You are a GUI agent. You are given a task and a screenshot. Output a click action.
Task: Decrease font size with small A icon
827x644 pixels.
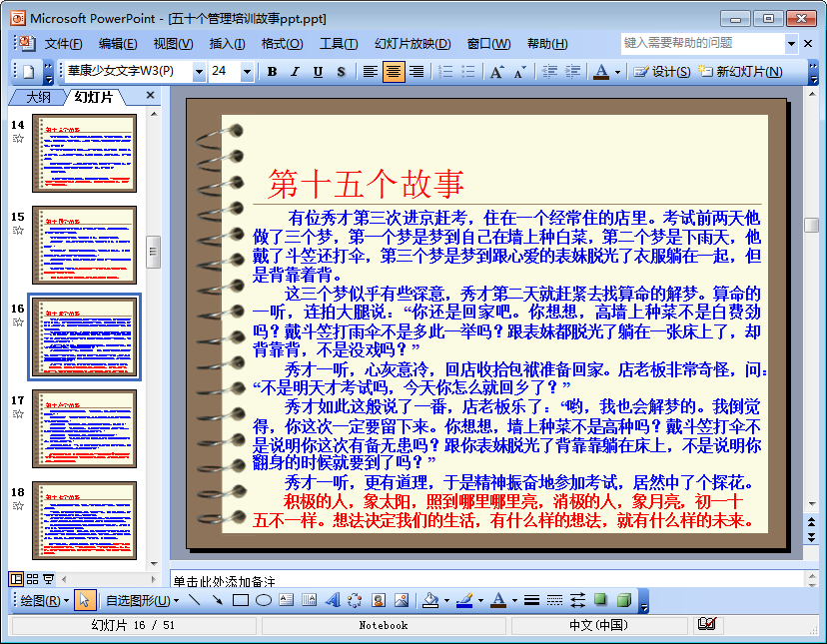click(520, 72)
